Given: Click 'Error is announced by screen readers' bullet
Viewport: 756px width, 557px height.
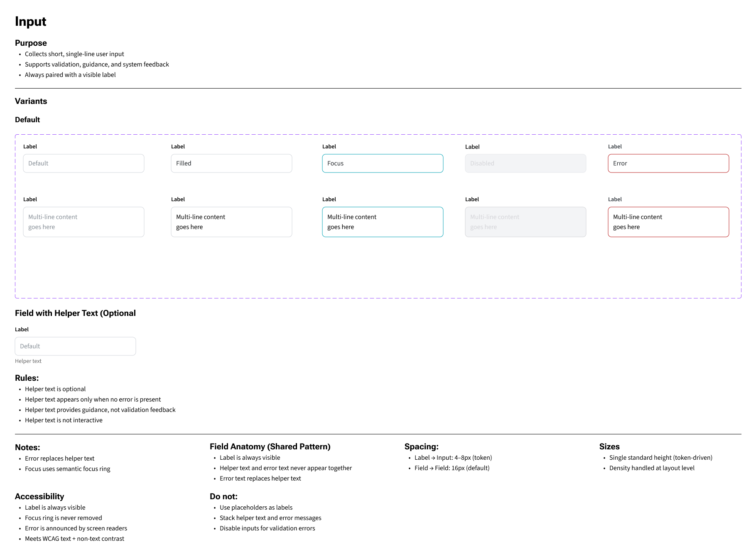Looking at the screenshot, I should (76, 528).
